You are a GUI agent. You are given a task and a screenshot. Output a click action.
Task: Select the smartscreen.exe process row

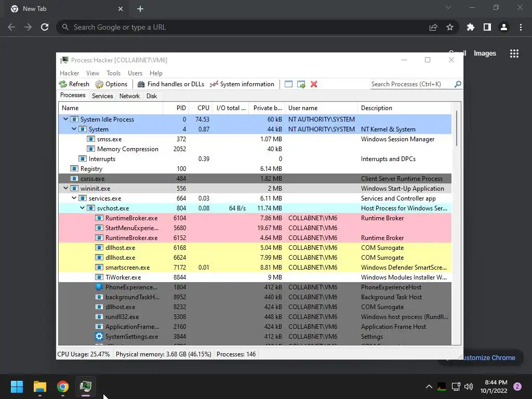pyautogui.click(x=255, y=268)
